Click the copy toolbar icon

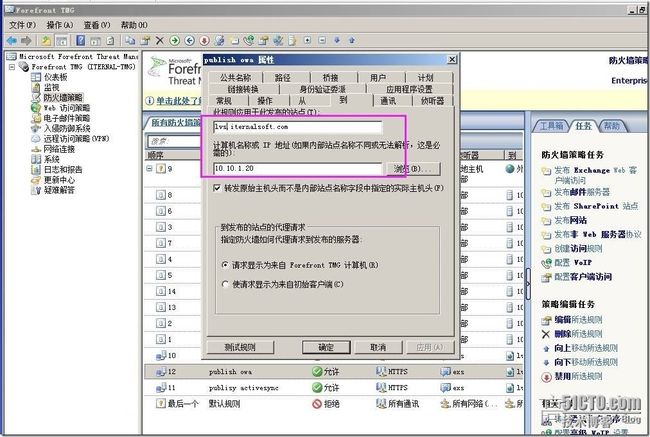130,40
